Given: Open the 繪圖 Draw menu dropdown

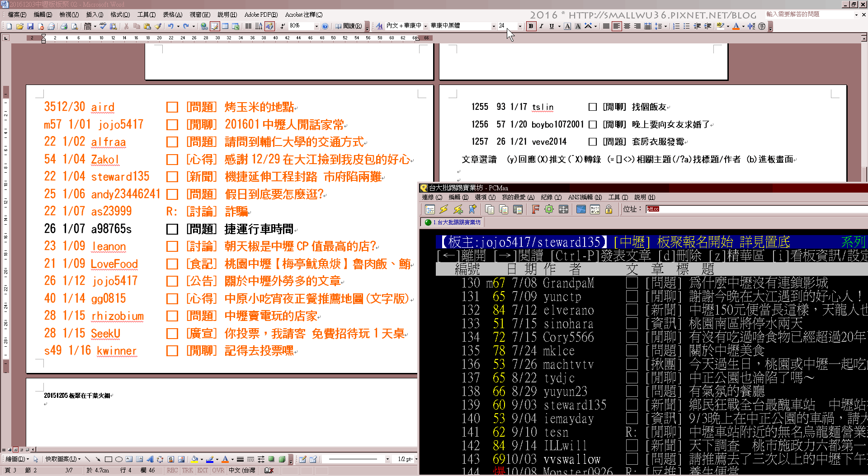Looking at the screenshot, I should pyautogui.click(x=17, y=459).
